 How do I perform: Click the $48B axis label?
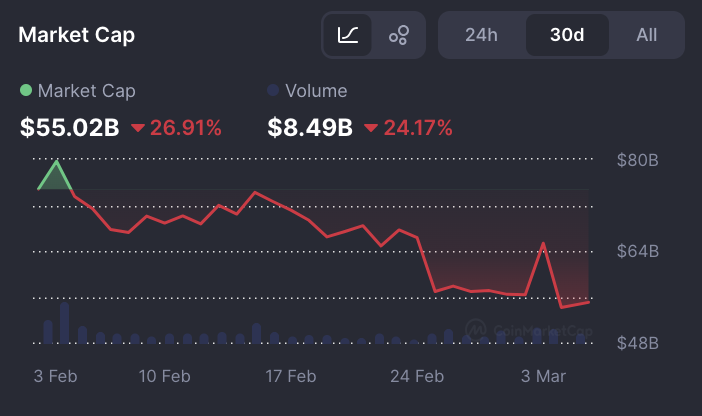click(x=638, y=343)
